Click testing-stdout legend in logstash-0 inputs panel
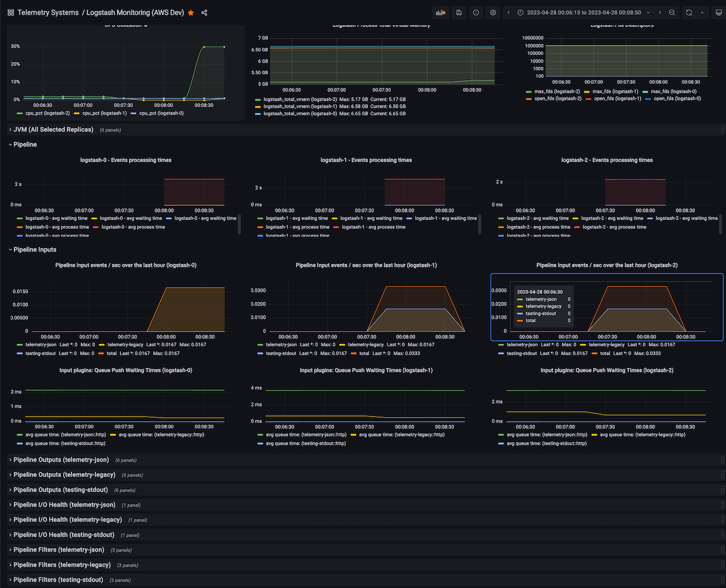 [x=40, y=353]
